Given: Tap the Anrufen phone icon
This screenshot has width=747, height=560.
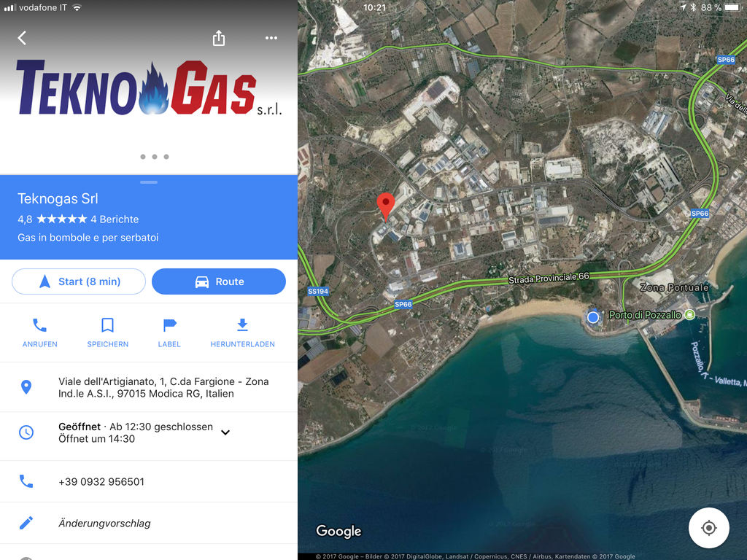Looking at the screenshot, I should tap(39, 325).
